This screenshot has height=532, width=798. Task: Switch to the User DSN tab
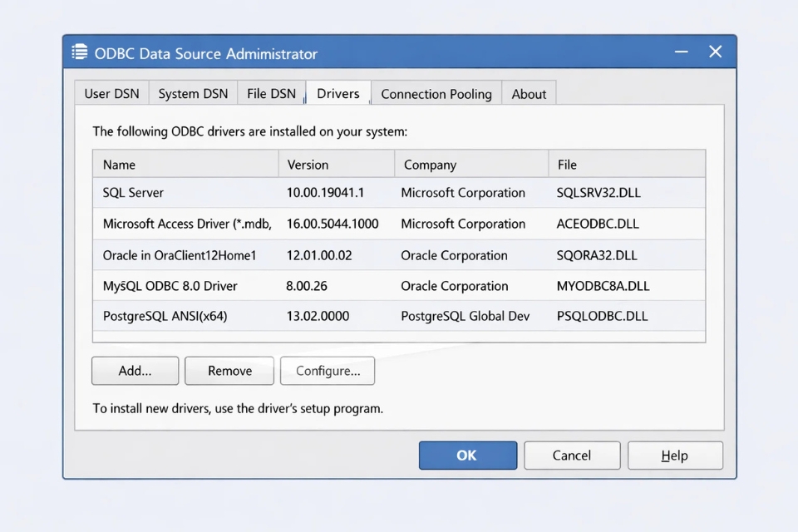(x=111, y=93)
